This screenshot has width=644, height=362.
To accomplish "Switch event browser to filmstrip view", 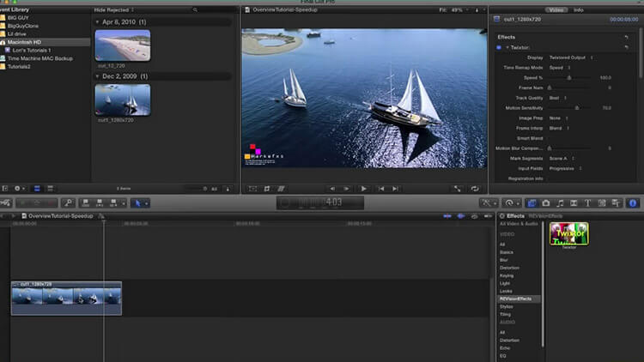I will [x=37, y=189].
